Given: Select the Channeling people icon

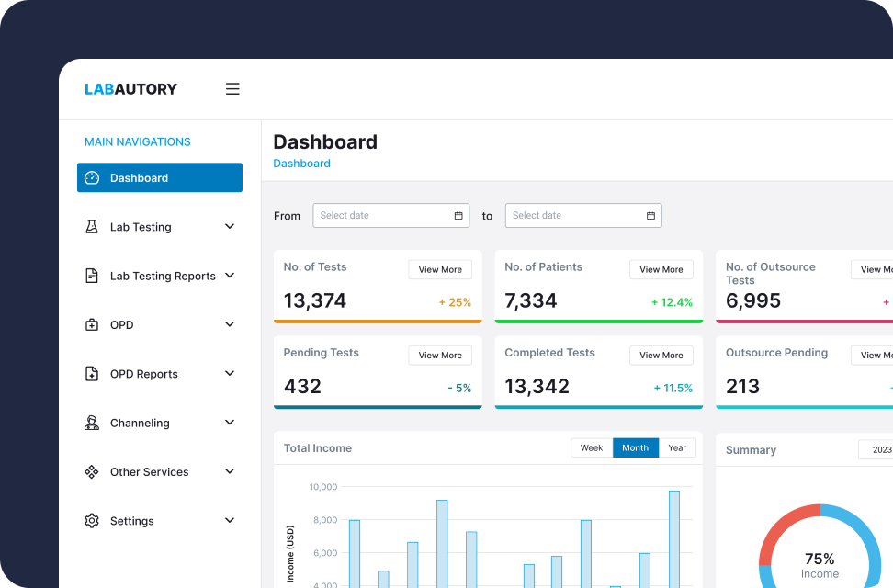Looking at the screenshot, I should tap(92, 423).
